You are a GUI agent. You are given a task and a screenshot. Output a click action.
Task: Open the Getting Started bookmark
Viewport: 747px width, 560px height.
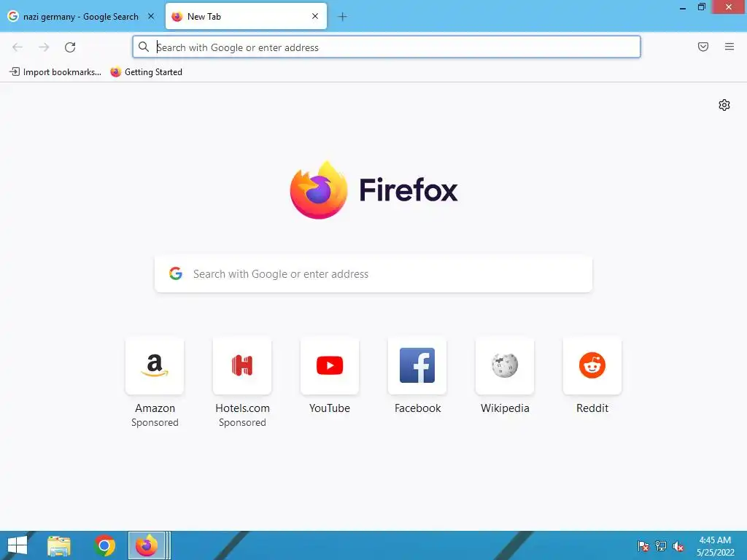point(146,72)
